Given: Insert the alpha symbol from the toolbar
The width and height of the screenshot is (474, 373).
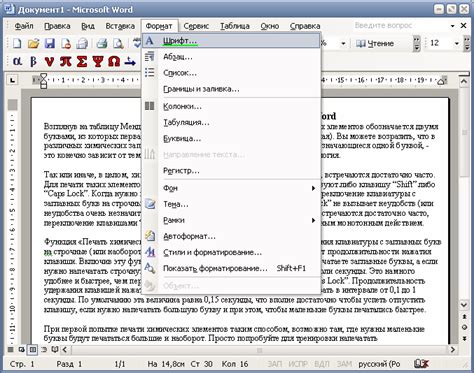Looking at the screenshot, I should [x=17, y=62].
